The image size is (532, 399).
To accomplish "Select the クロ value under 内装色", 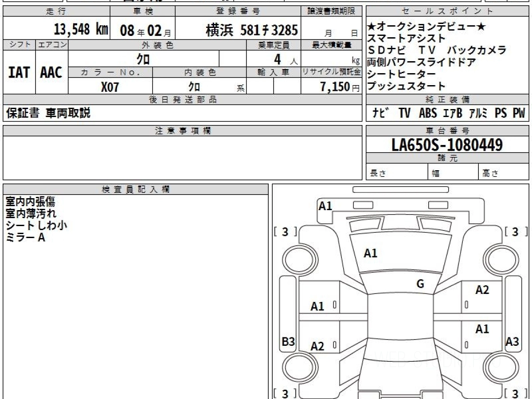I will [x=195, y=87].
